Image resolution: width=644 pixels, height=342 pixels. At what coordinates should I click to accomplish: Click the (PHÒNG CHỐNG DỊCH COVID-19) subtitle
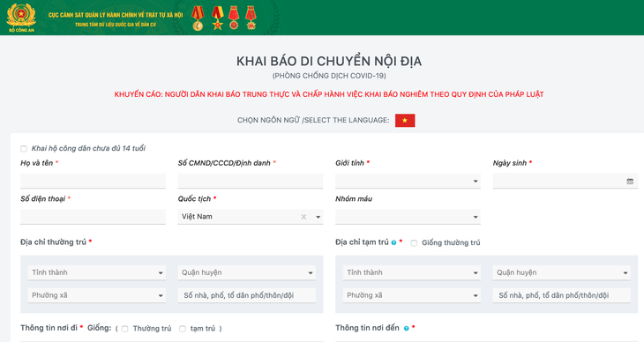(x=329, y=76)
